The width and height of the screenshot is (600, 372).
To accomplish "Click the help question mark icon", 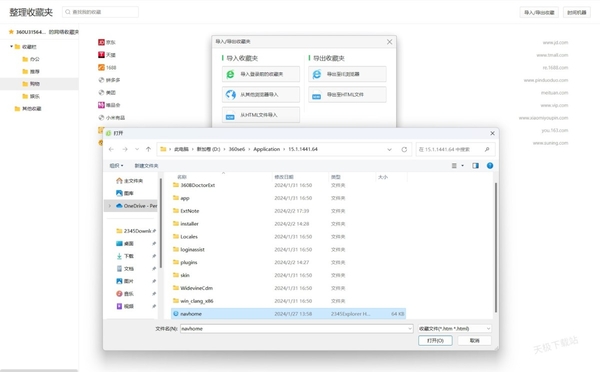I will pyautogui.click(x=490, y=166).
